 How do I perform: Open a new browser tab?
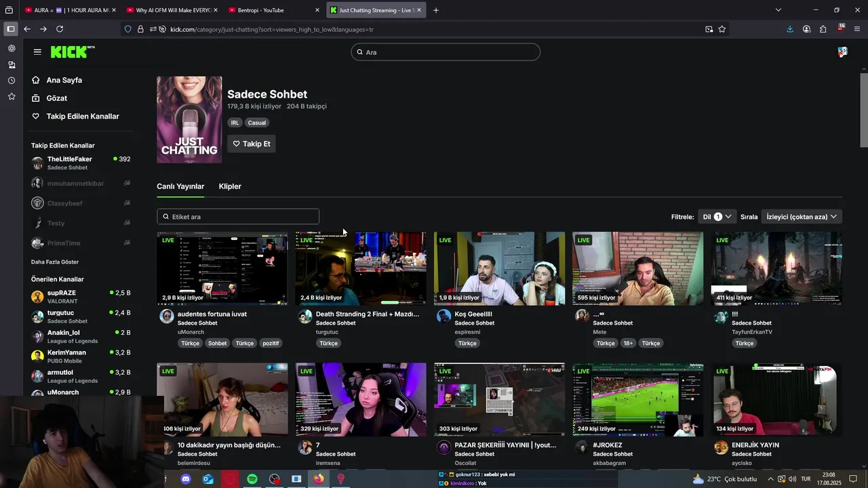coord(436,10)
